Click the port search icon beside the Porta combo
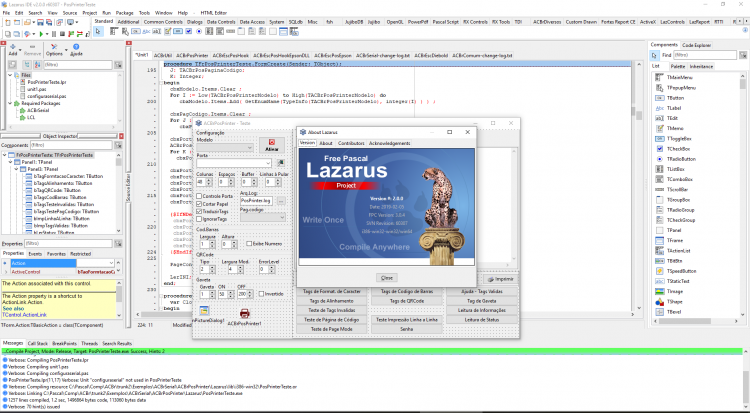750x413 pixels. pyautogui.click(x=280, y=163)
